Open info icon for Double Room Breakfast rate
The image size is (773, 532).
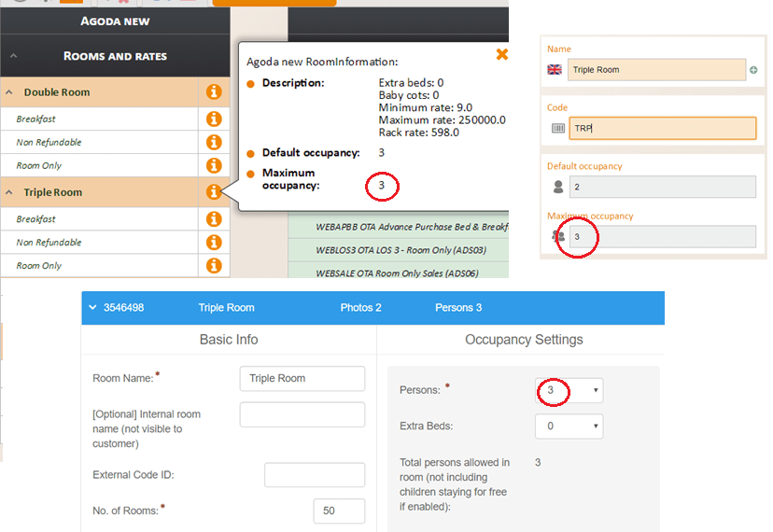coord(214,119)
